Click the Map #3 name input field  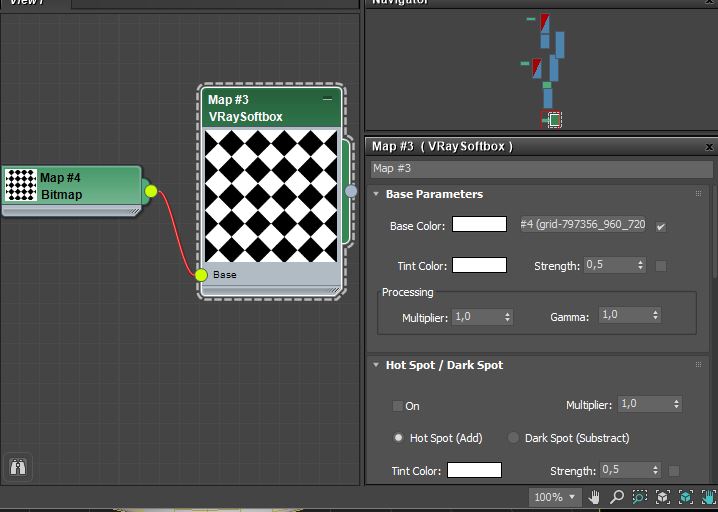(540, 169)
